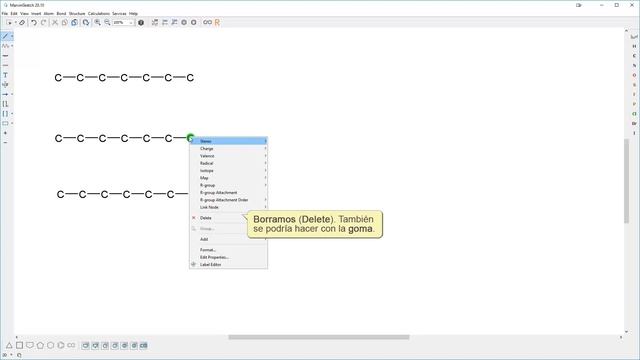Click the Redo arrow icon

pyautogui.click(x=44, y=22)
